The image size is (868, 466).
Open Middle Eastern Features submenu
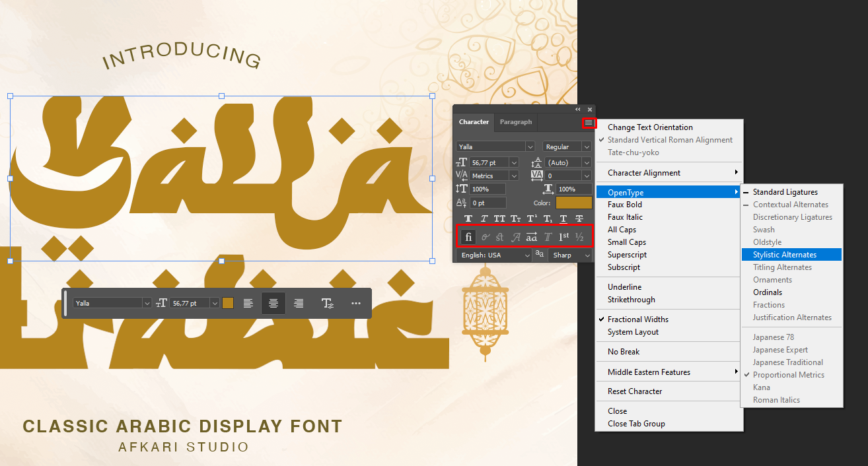click(x=669, y=372)
